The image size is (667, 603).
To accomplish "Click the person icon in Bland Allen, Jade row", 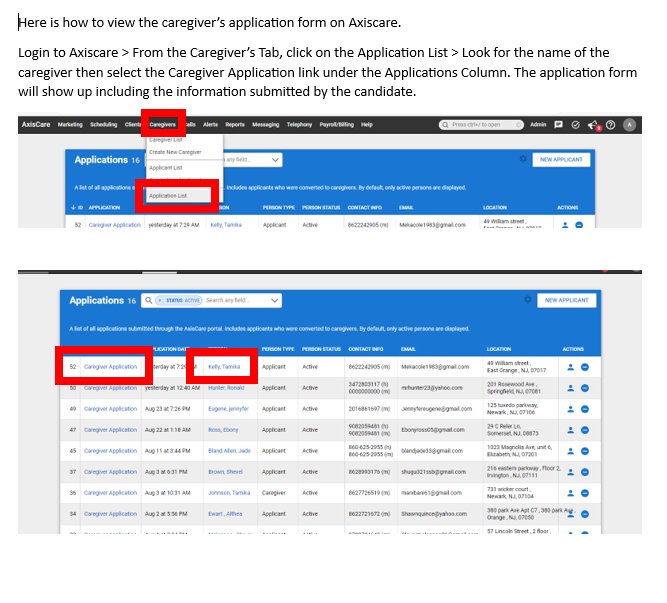I will pos(570,451).
